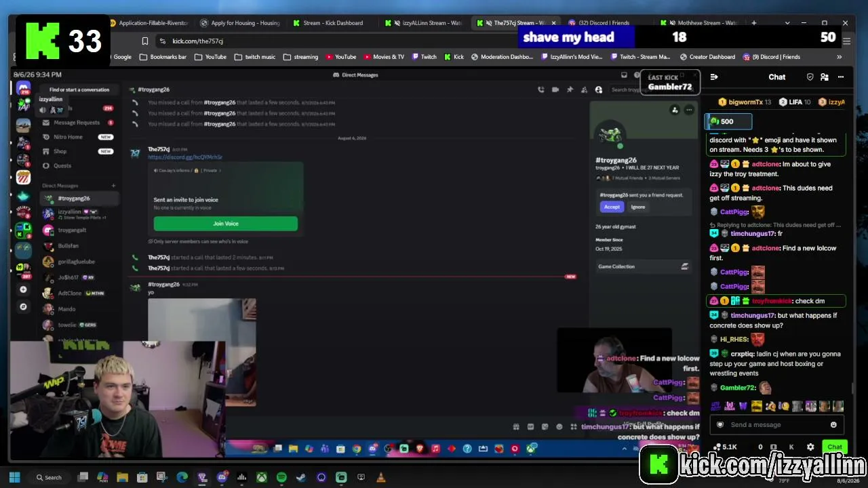Screen dimensions: 868x488
Task: Open the Bookmarks bar folder
Action: [x=163, y=57]
